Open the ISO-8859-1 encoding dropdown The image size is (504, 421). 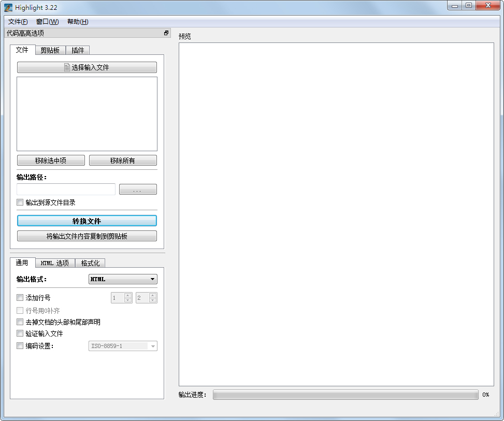123,346
